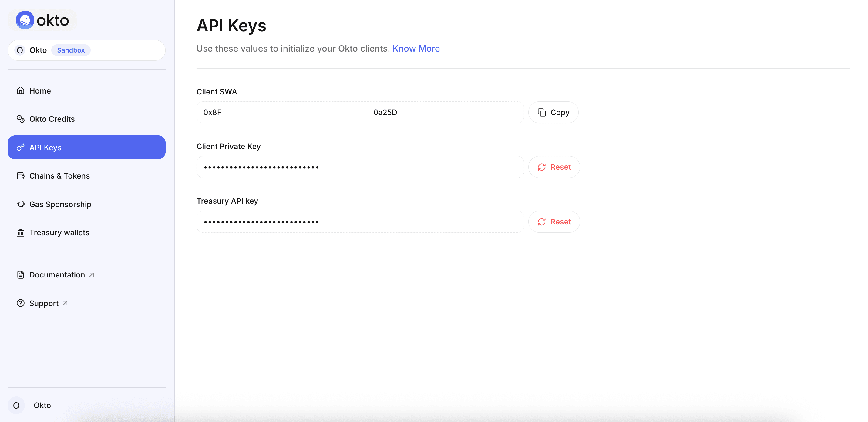Image resolution: width=868 pixels, height=422 pixels.
Task: Reset the Client Private Key
Action: pyautogui.click(x=553, y=167)
